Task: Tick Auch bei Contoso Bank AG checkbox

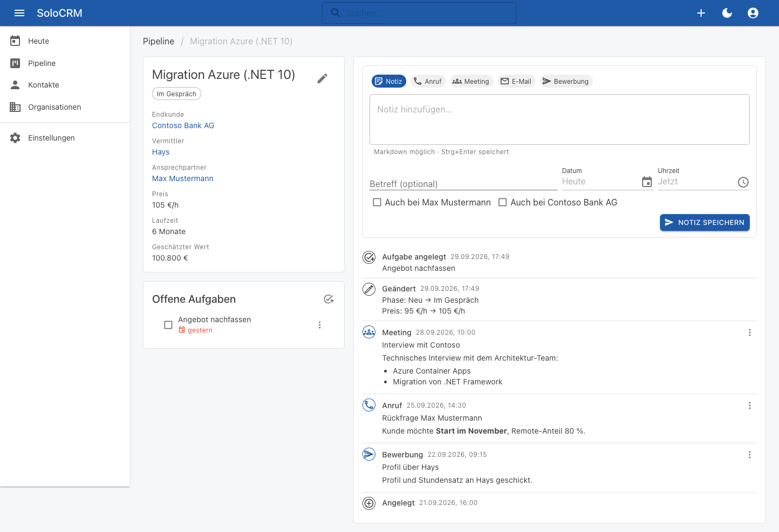Action: click(503, 202)
